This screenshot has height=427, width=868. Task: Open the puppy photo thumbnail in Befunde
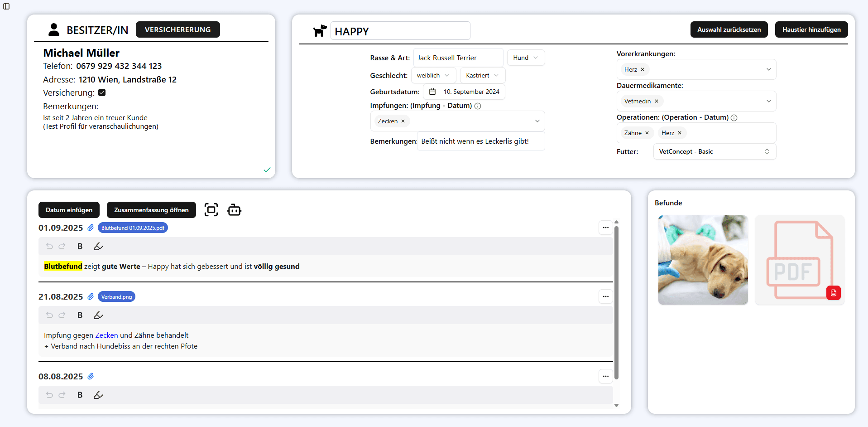point(703,260)
